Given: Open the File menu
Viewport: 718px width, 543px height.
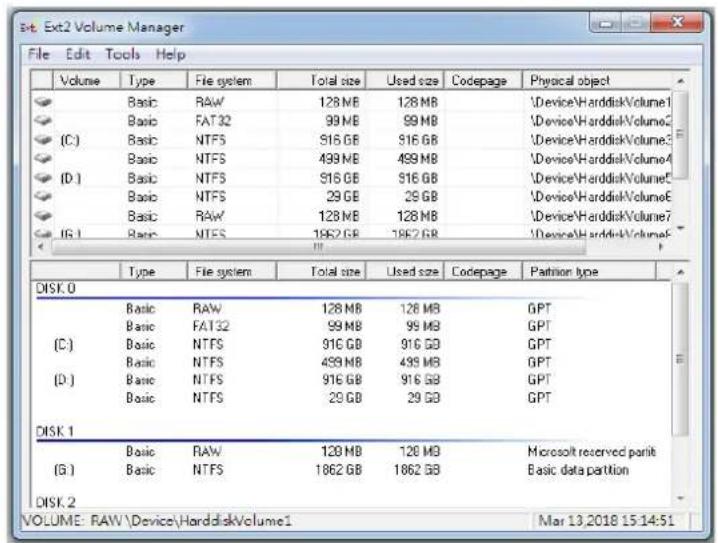Looking at the screenshot, I should (x=38, y=54).
